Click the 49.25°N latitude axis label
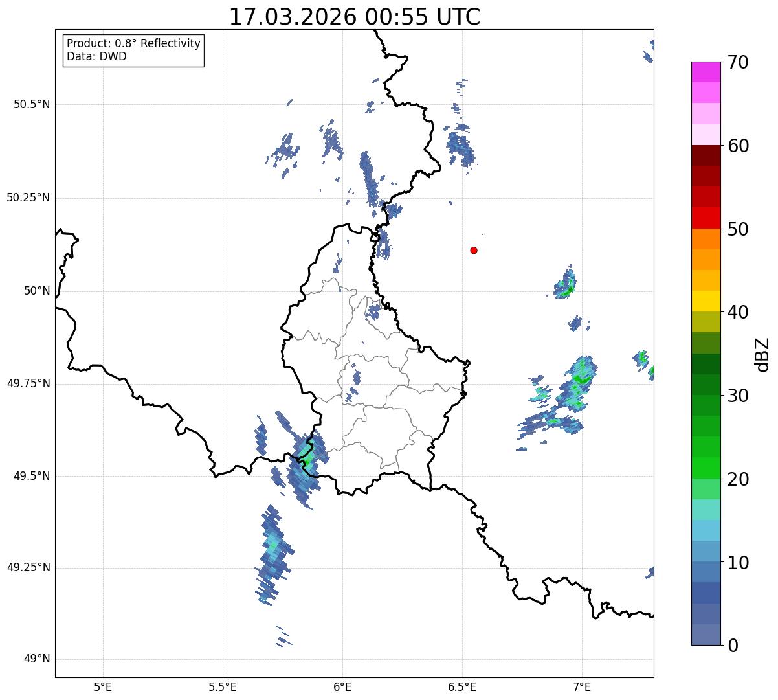 28,567
